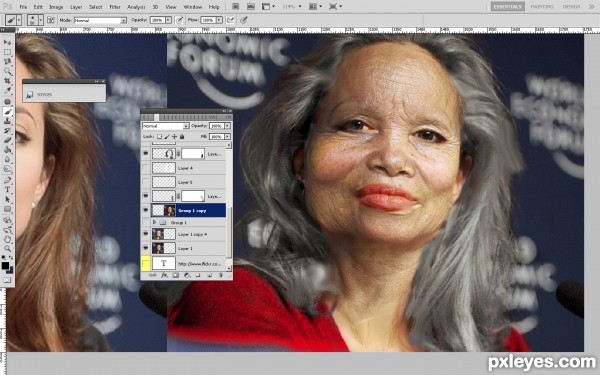Click the foreground color swatch
The image size is (600, 375).
tap(5, 265)
